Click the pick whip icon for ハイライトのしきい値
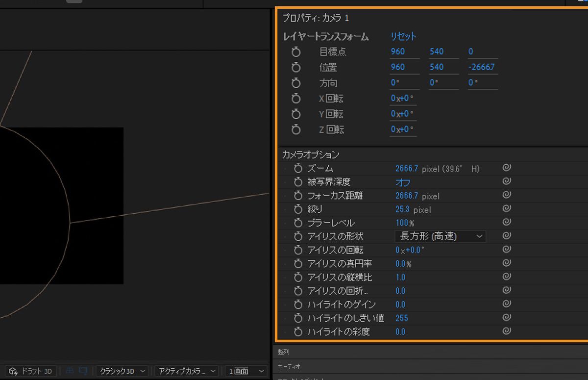This screenshot has width=588, height=380. coord(507,318)
